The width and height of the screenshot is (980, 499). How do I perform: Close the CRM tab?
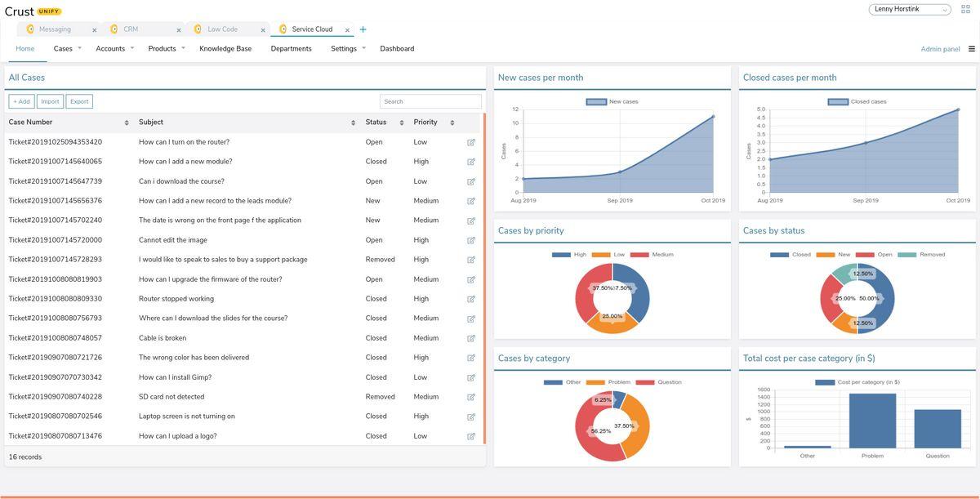[179, 30]
